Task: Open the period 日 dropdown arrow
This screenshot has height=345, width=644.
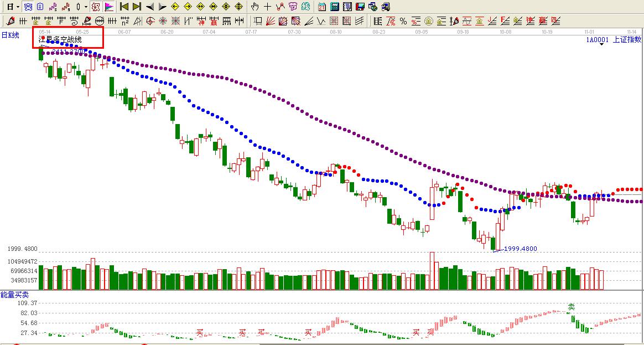Action: click(x=18, y=7)
